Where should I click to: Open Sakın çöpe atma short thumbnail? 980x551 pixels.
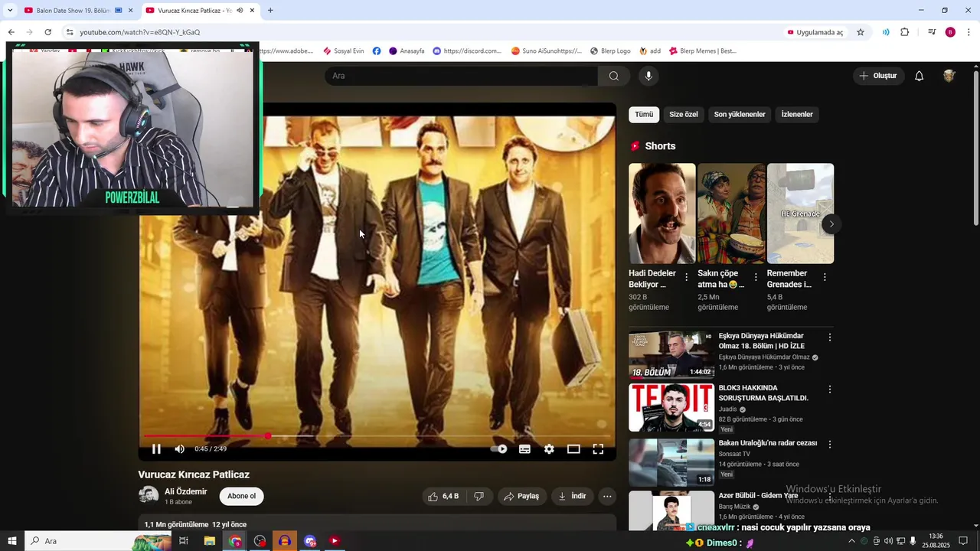[731, 214]
